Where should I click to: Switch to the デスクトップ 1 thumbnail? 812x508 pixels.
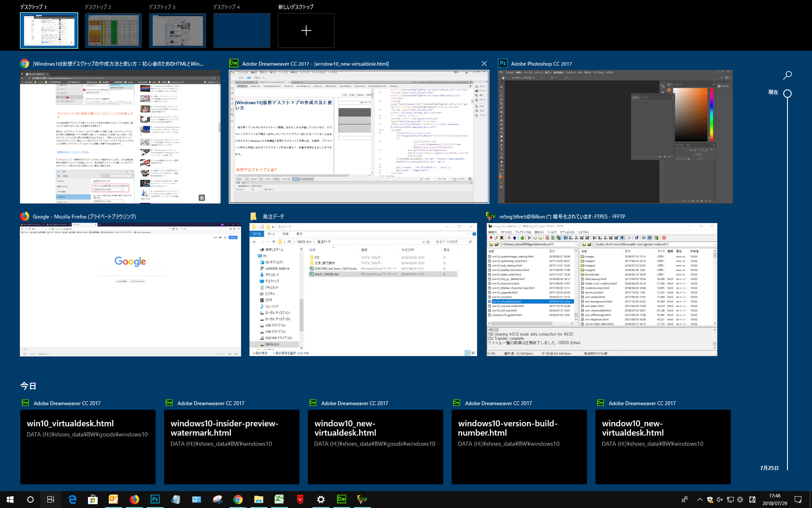coord(49,30)
